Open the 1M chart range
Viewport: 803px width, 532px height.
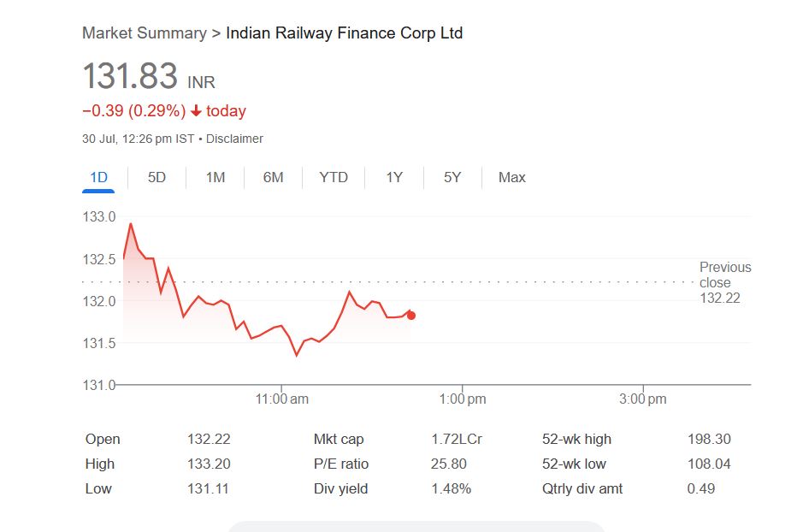[x=216, y=177]
